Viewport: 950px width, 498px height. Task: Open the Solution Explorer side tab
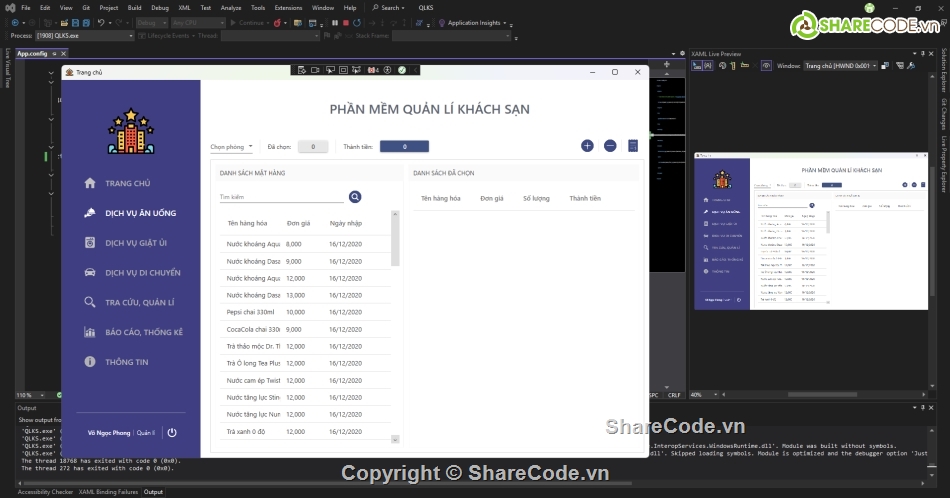[943, 70]
